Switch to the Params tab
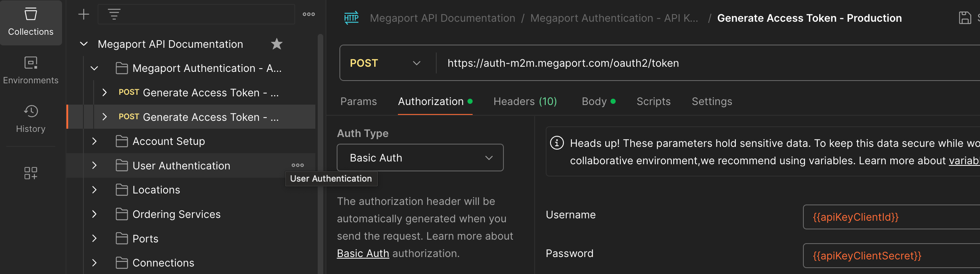Screen dimensions: 980x274 [358, 101]
